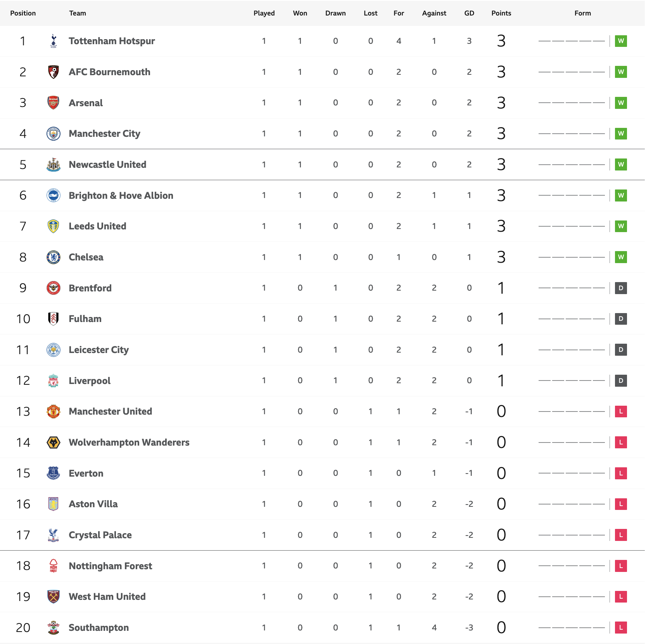Click the Form column header
646x644 pixels.
[582, 13]
